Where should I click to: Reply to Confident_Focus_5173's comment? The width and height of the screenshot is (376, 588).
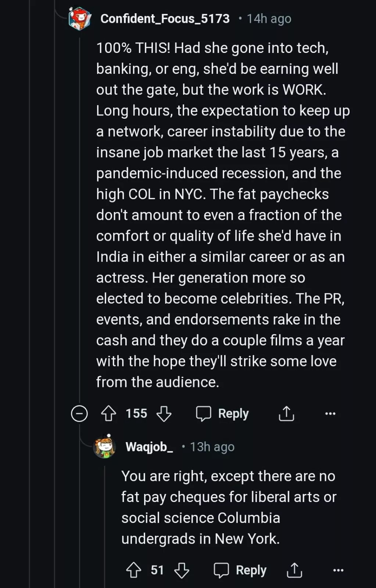pyautogui.click(x=222, y=413)
